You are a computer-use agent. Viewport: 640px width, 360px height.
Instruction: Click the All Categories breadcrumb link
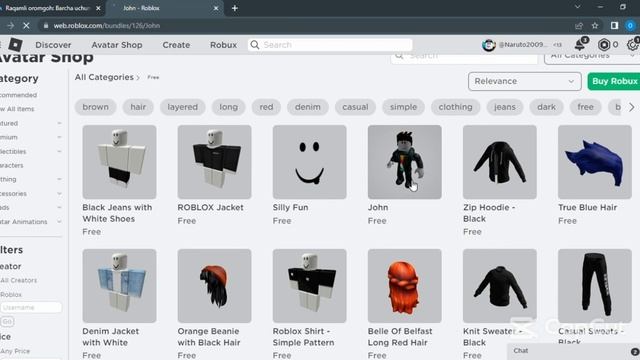tap(104, 77)
